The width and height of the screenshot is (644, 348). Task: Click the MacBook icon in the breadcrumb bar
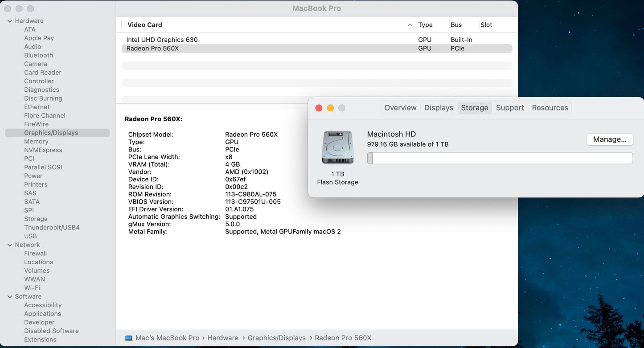tap(128, 338)
